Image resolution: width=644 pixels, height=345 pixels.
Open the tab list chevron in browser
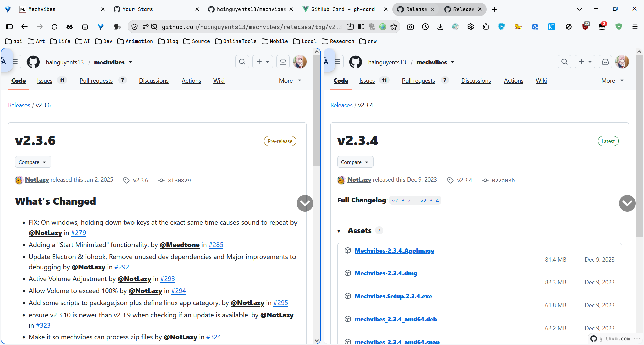(579, 9)
